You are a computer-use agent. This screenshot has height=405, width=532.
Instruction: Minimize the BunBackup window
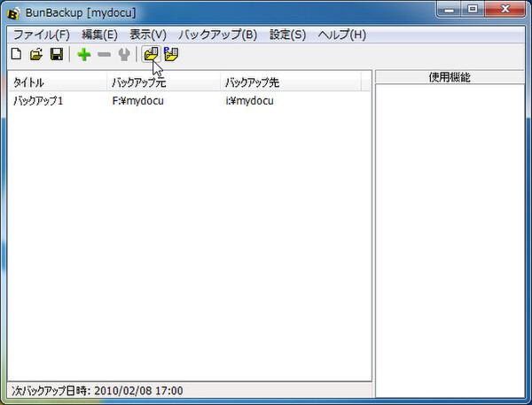pos(450,9)
